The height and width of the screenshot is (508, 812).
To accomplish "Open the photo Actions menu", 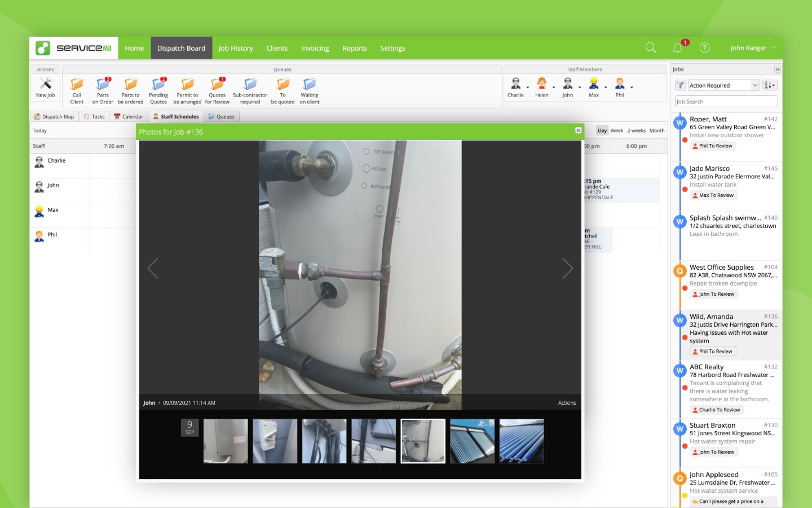I will pos(567,403).
